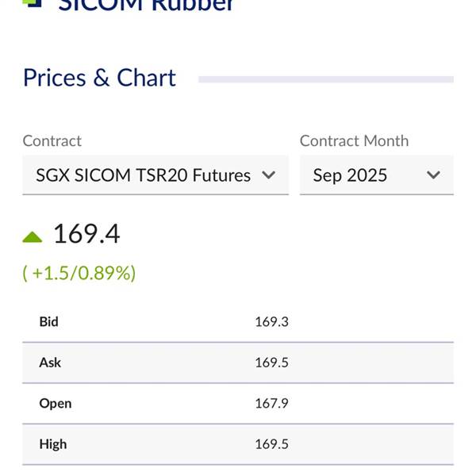Click the divider bar beside Prices & Chart

pyautogui.click(x=326, y=79)
